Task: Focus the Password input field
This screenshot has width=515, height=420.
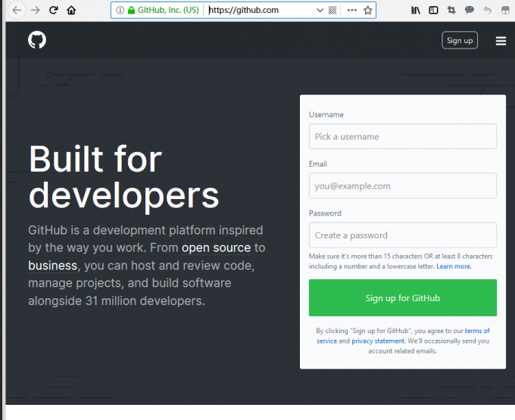Action: point(403,235)
